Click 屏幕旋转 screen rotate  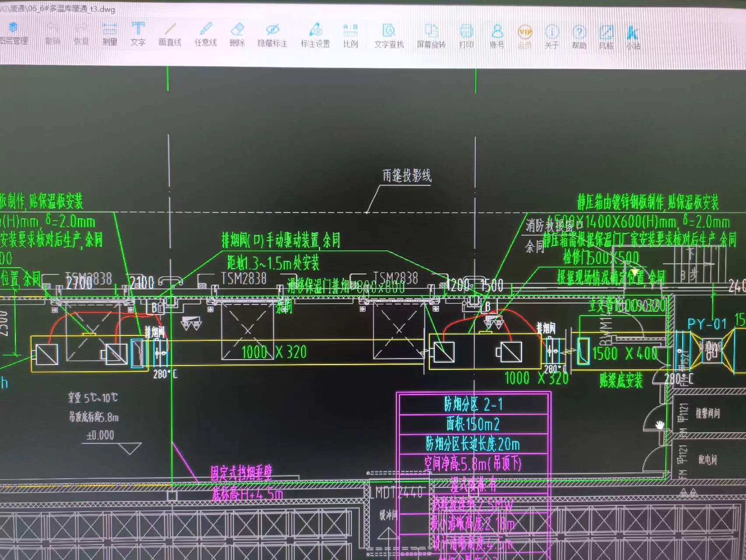tap(431, 37)
